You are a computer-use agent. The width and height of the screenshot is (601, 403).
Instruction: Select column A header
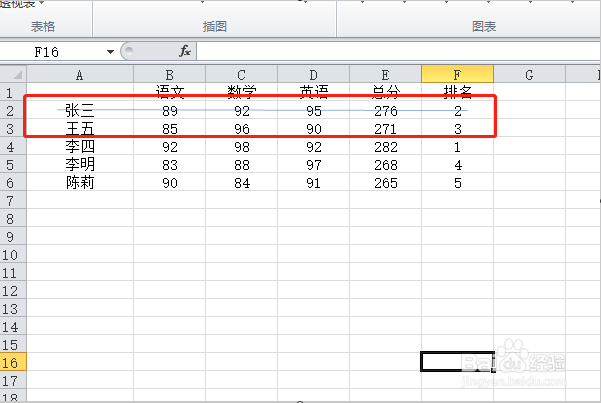(80, 74)
